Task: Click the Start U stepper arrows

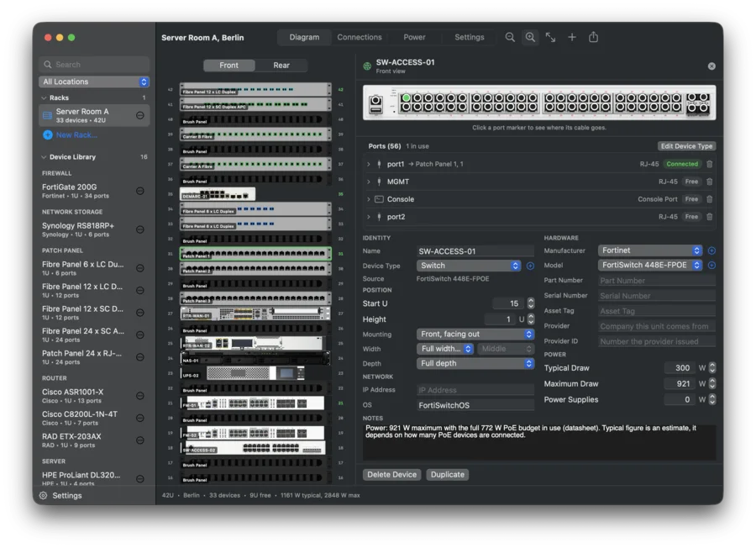Action: coord(531,303)
